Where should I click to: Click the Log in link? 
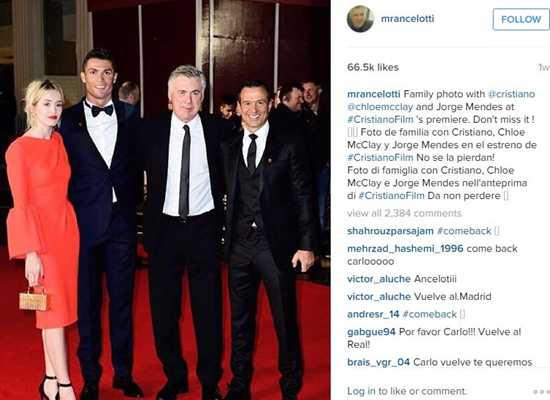click(361, 391)
